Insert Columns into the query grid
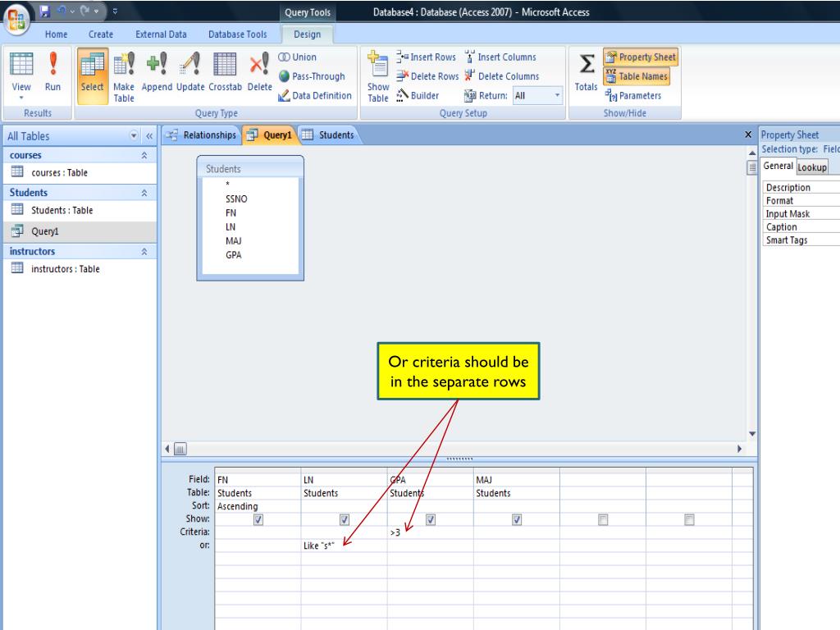This screenshot has width=840, height=630. [500, 57]
